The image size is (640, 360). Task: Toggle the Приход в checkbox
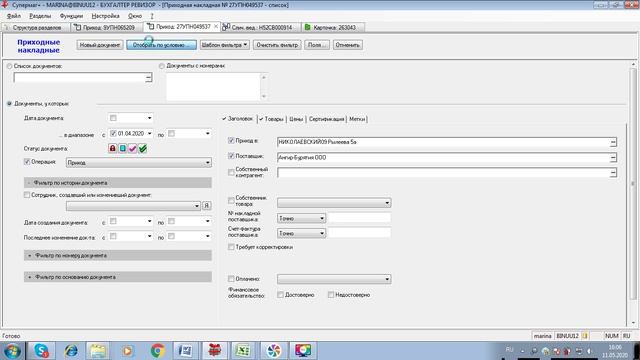[x=231, y=140]
